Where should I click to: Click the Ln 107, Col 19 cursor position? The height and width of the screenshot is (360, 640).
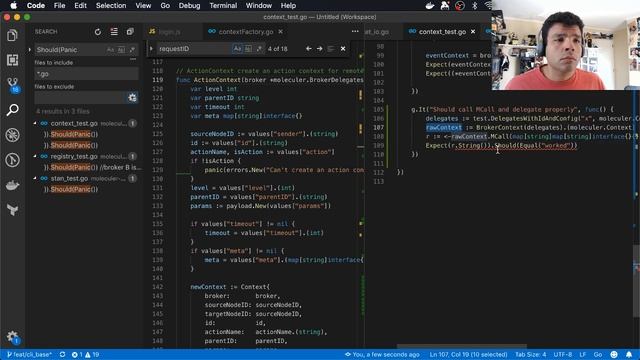[x=468, y=355]
